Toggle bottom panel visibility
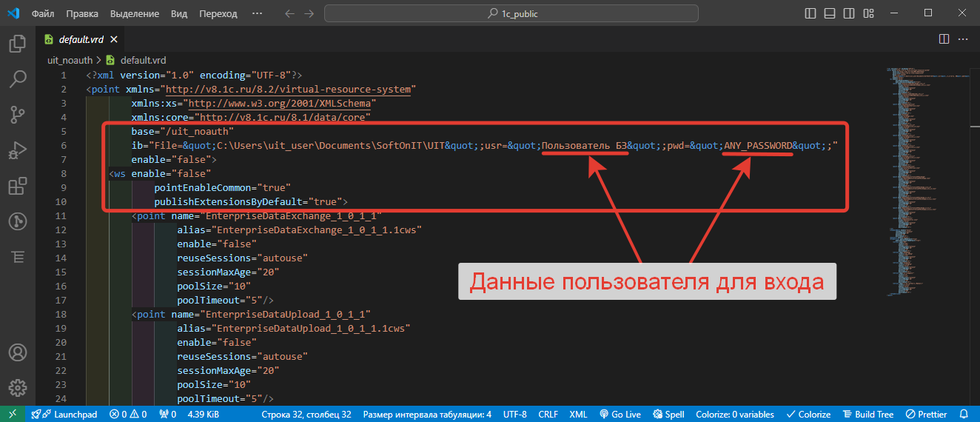980x422 pixels. (831, 13)
